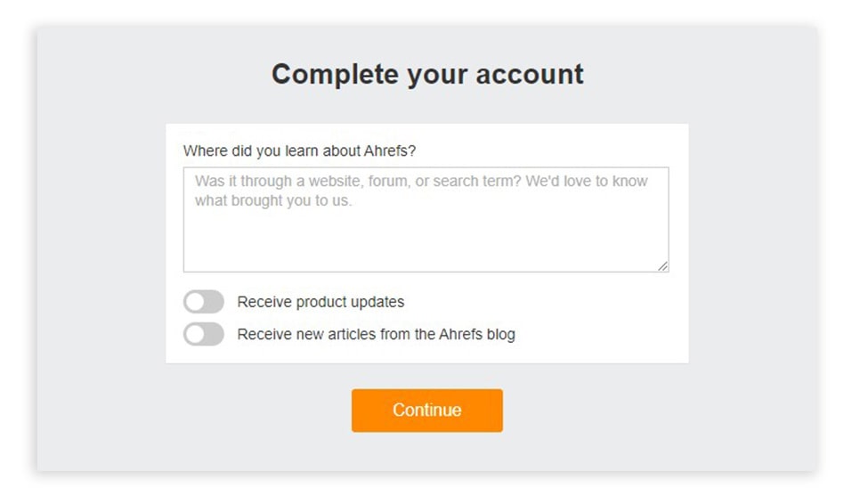868x496 pixels.
Task: Click the "Complete your account" heading
Action: pyautogui.click(x=427, y=74)
